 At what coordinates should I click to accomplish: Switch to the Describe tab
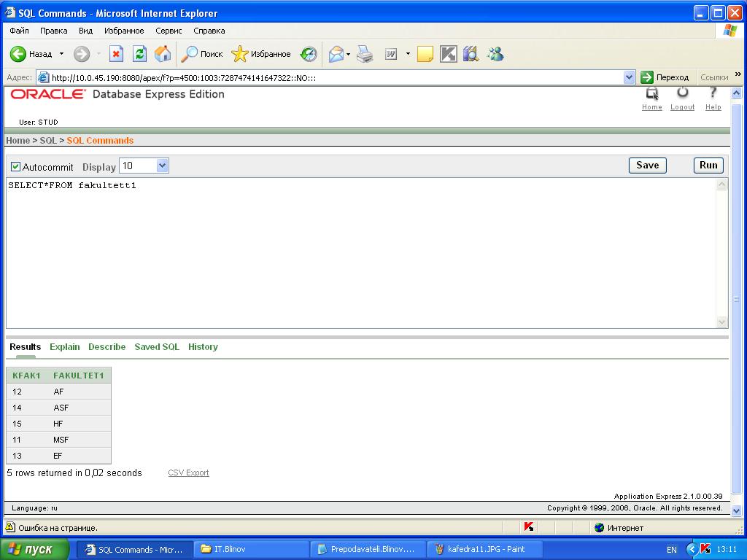click(x=107, y=346)
